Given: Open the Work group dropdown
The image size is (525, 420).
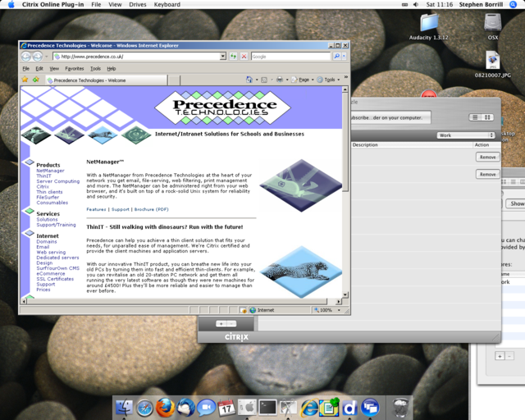Looking at the screenshot, I should click(x=466, y=135).
